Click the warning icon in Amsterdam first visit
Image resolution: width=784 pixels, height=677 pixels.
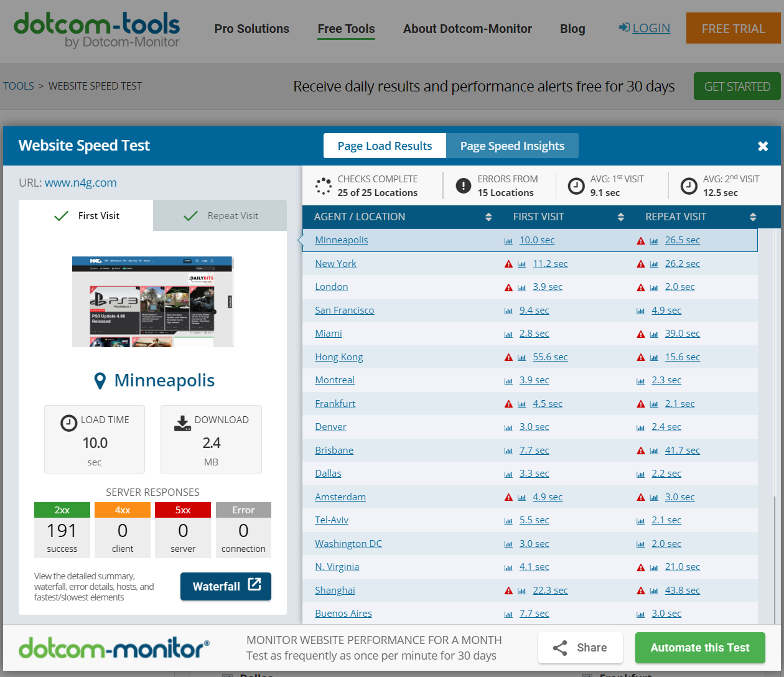point(508,497)
